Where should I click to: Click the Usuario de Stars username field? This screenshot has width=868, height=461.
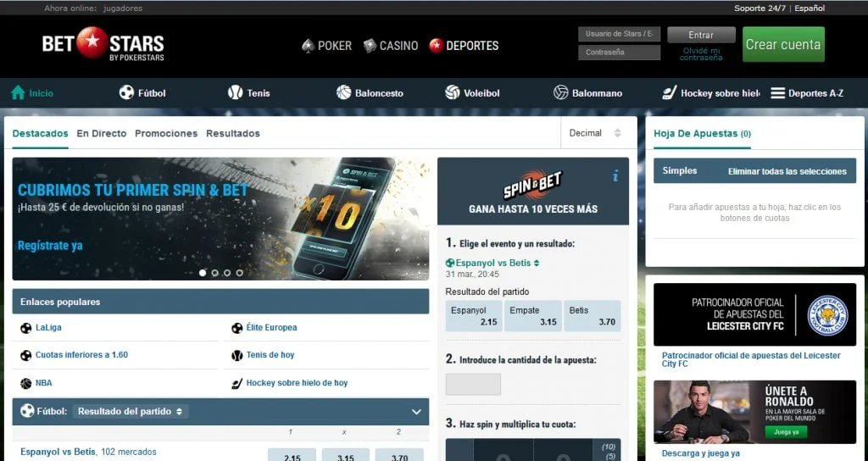(620, 34)
